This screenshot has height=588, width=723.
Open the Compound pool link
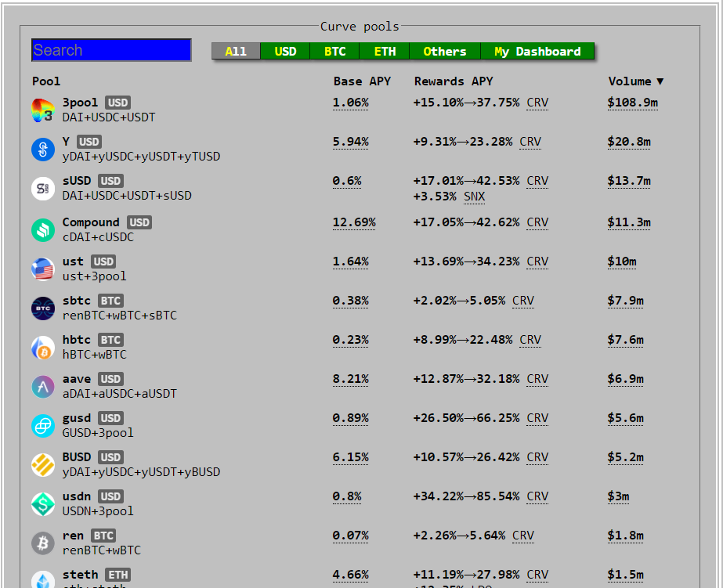click(x=91, y=222)
